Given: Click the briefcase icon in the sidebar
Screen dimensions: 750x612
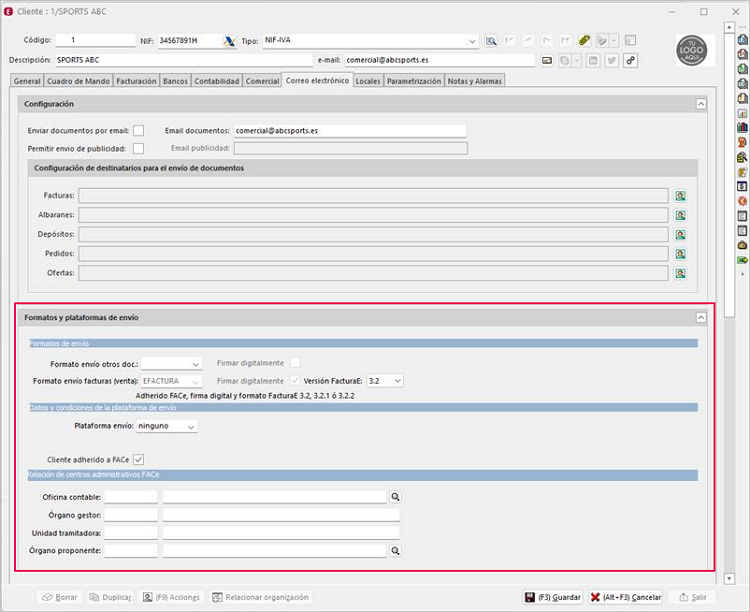Looking at the screenshot, I should click(742, 245).
